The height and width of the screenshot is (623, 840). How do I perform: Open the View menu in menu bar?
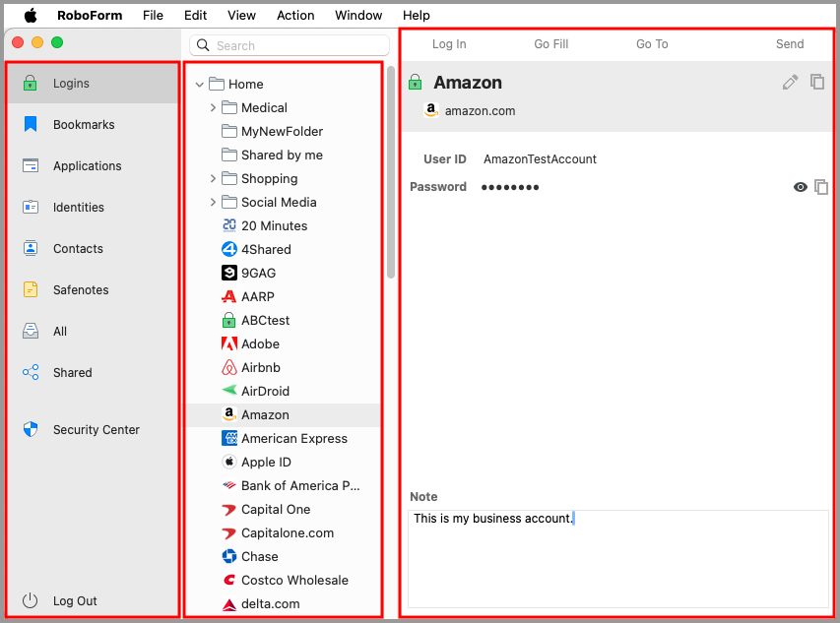coord(241,16)
